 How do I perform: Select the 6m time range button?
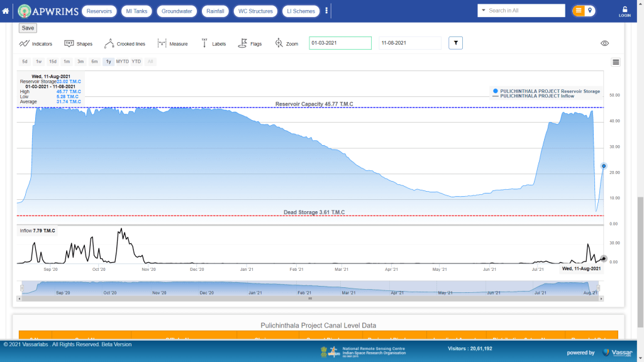tap(94, 62)
